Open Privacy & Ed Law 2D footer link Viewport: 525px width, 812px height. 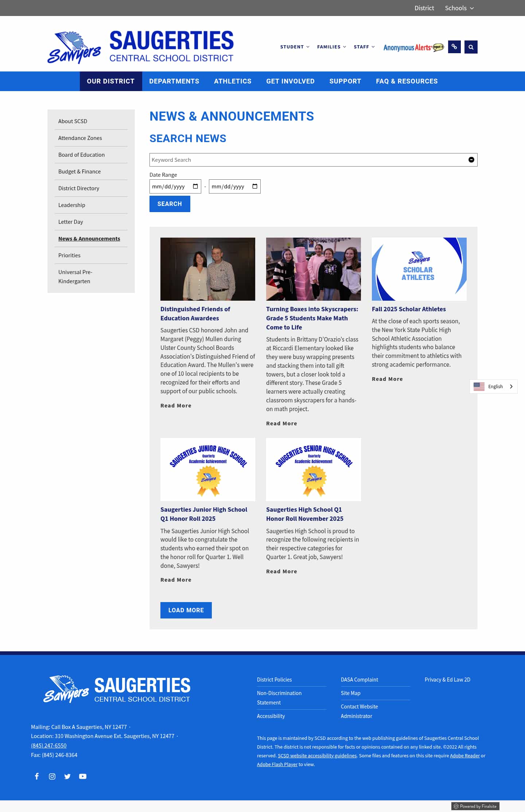coord(447,680)
